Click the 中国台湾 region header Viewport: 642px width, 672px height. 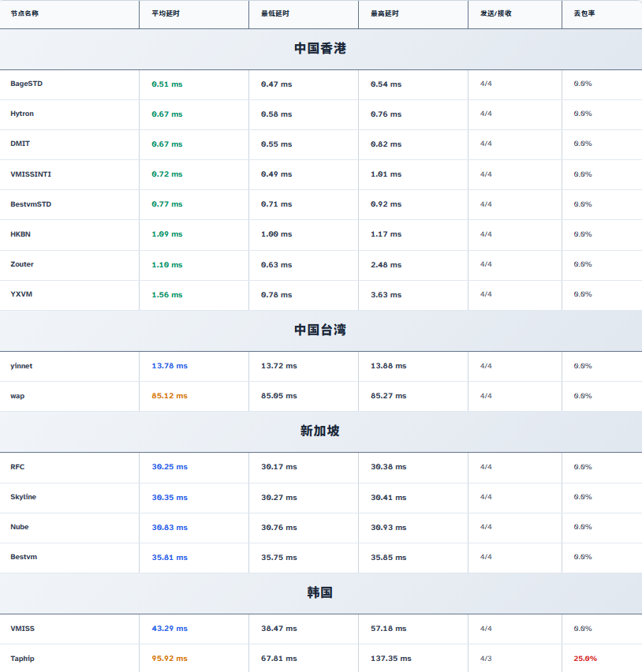click(320, 330)
